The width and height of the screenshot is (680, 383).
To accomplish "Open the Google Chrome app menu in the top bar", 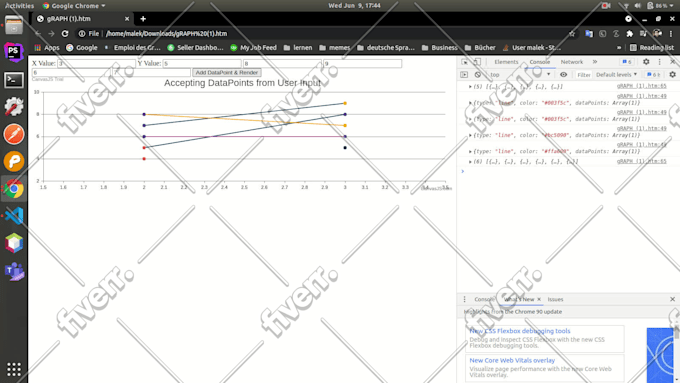I will (x=74, y=6).
